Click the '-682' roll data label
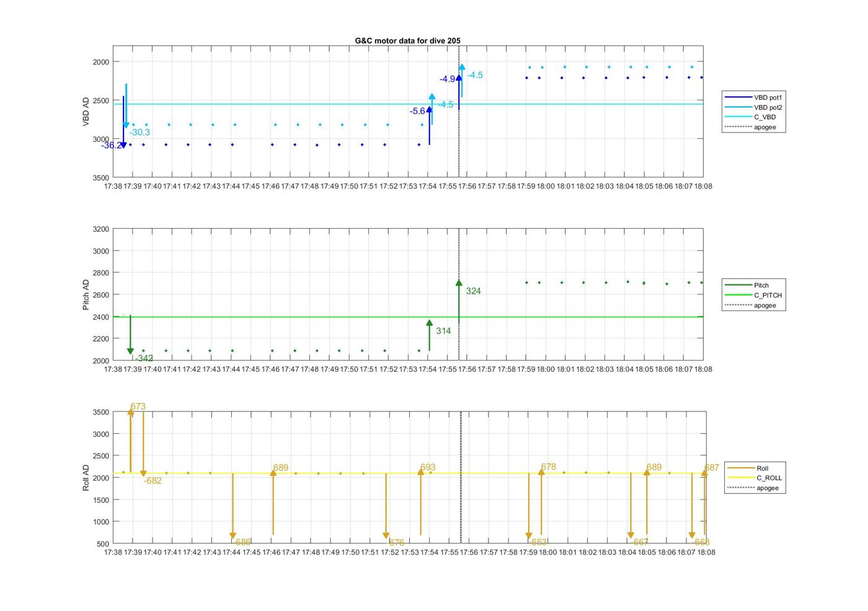Screen dimensions: 868x611 pos(153,481)
